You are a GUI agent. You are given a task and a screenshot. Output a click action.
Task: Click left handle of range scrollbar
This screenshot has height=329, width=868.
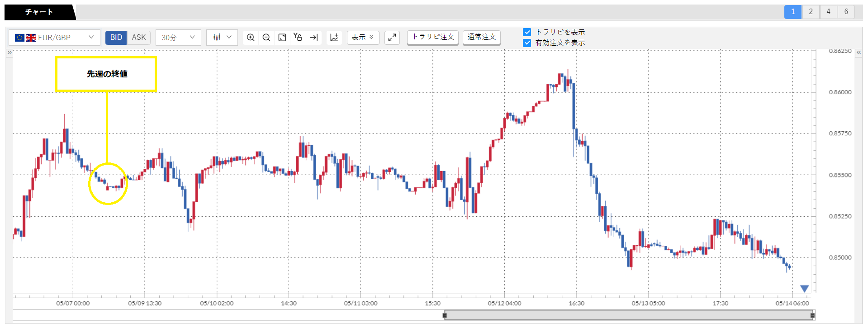point(445,315)
